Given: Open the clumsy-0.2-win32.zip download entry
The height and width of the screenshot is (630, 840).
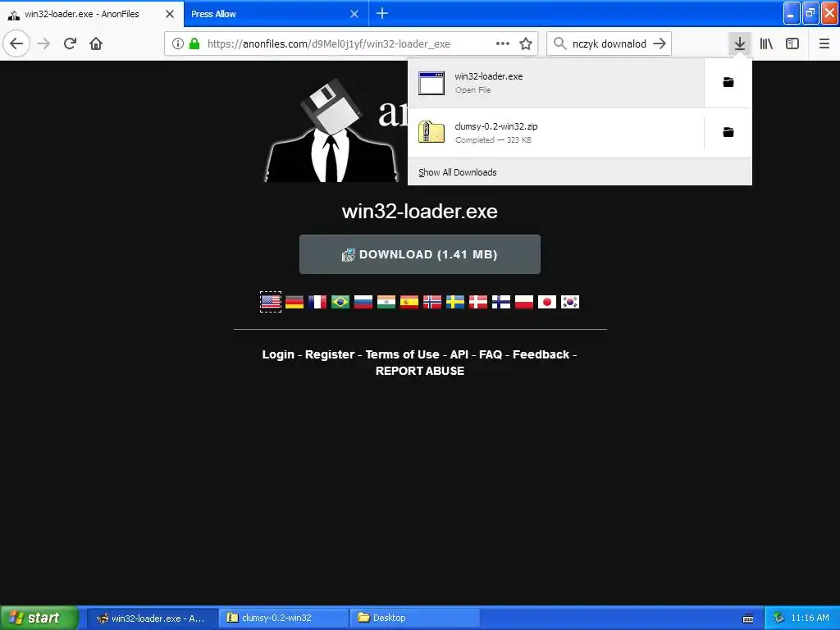Looking at the screenshot, I should [x=556, y=132].
